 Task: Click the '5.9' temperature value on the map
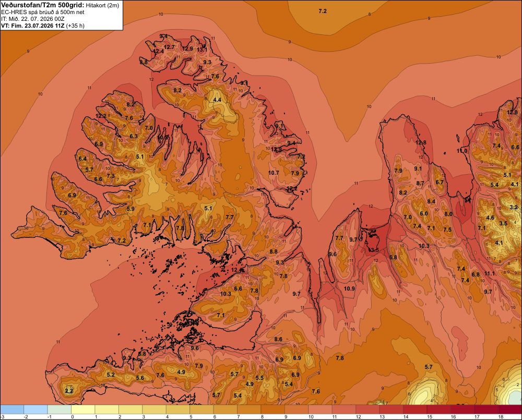(130, 209)
